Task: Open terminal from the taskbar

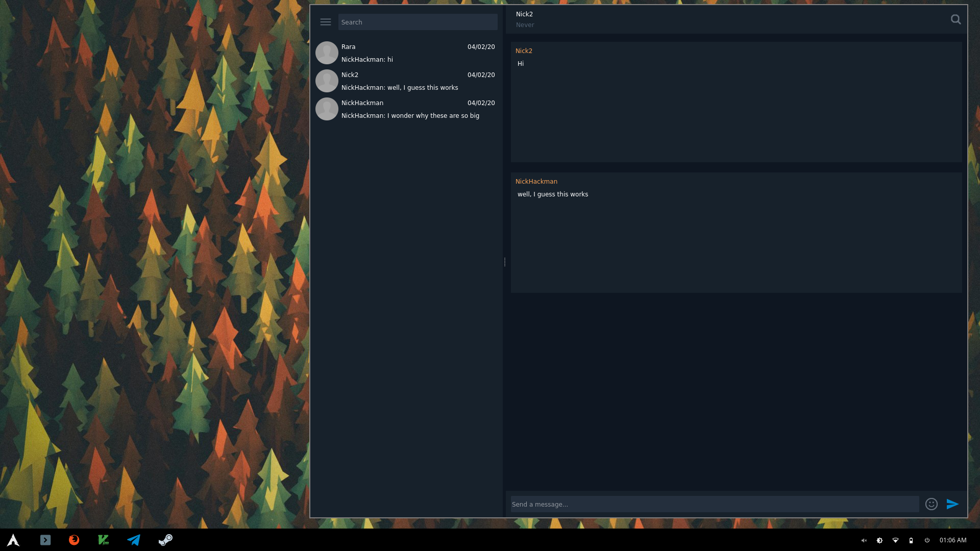Action: click(45, 540)
